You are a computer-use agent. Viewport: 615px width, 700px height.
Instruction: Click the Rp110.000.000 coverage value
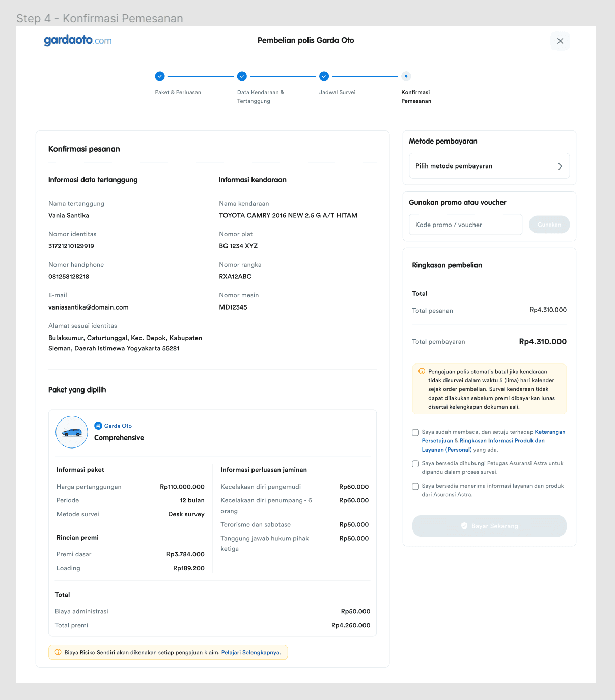(x=182, y=487)
